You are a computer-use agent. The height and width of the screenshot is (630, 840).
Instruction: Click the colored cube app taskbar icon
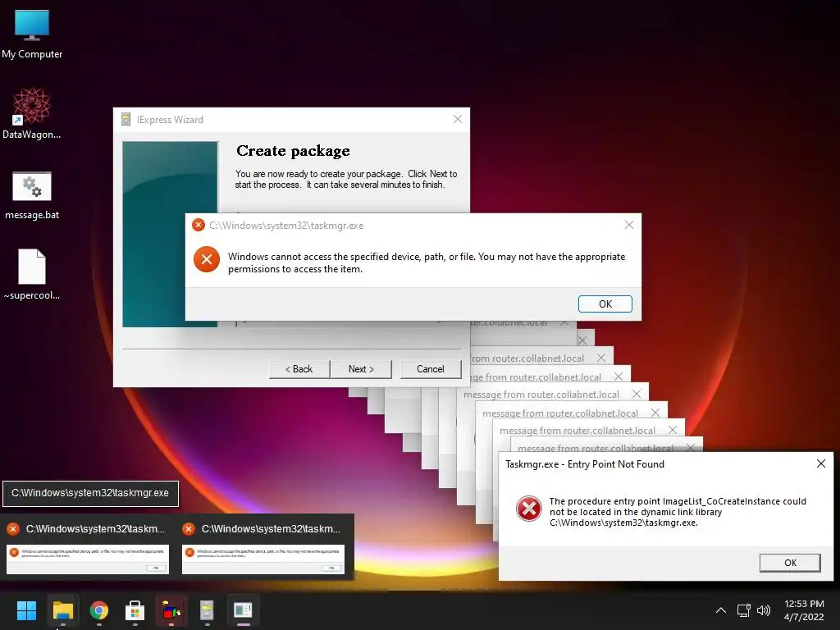click(x=171, y=609)
